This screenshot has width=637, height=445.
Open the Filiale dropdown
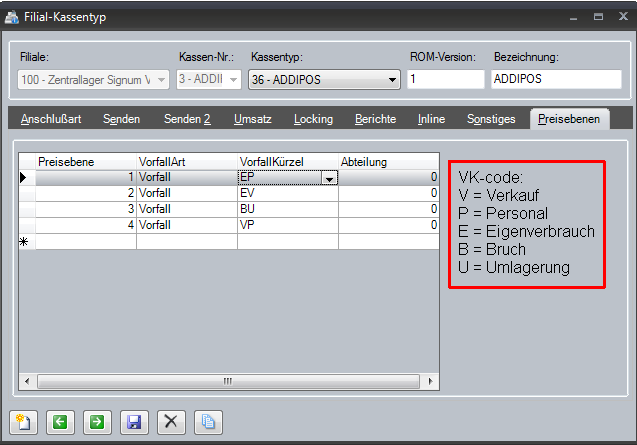coord(162,80)
